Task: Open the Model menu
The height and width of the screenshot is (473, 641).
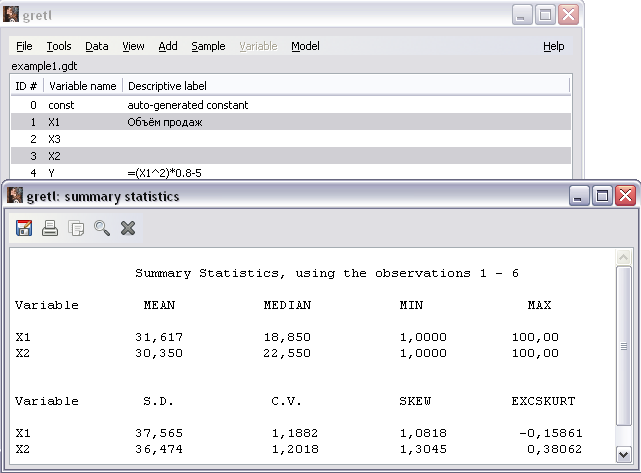Action: (305, 46)
